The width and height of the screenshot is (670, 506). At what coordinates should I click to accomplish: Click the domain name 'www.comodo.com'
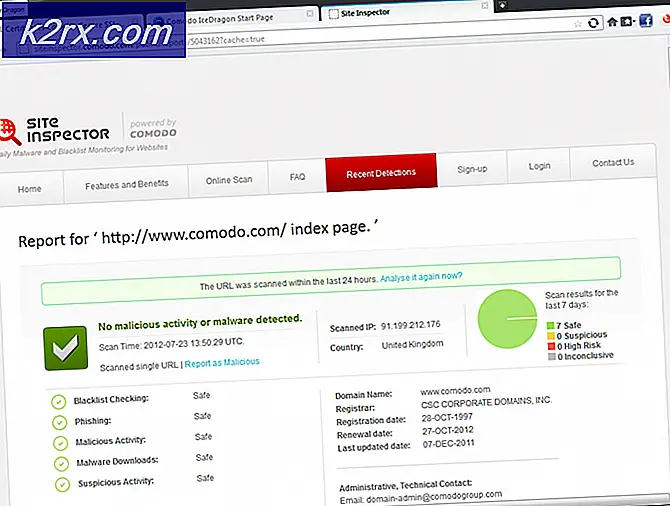point(455,390)
